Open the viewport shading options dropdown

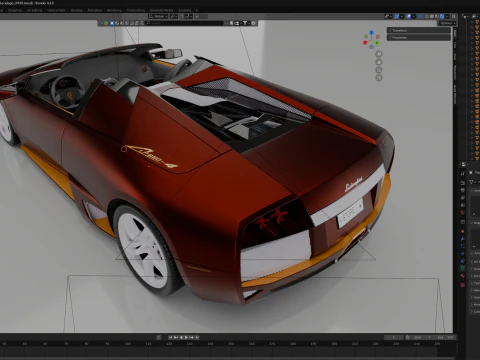(447, 16)
